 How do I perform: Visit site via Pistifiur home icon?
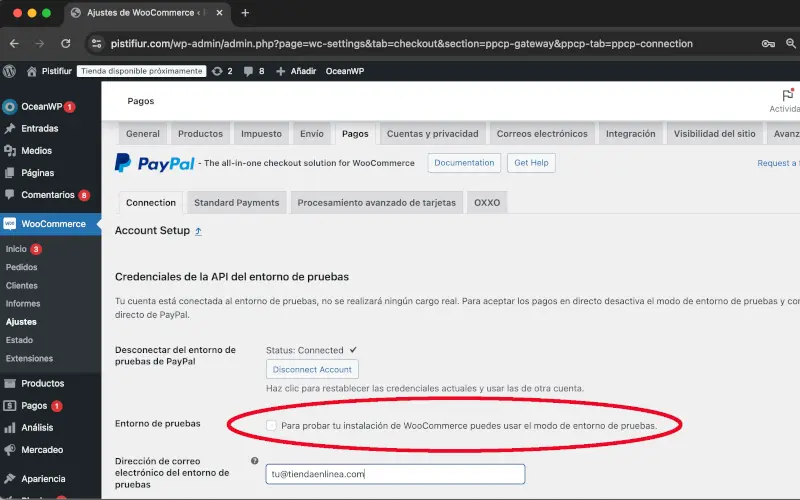click(x=32, y=71)
